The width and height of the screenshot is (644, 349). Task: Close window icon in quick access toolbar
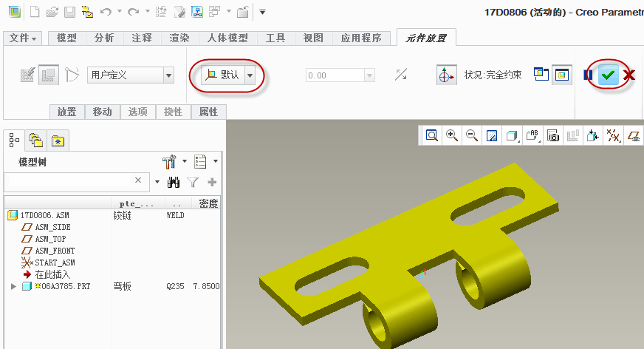243,12
